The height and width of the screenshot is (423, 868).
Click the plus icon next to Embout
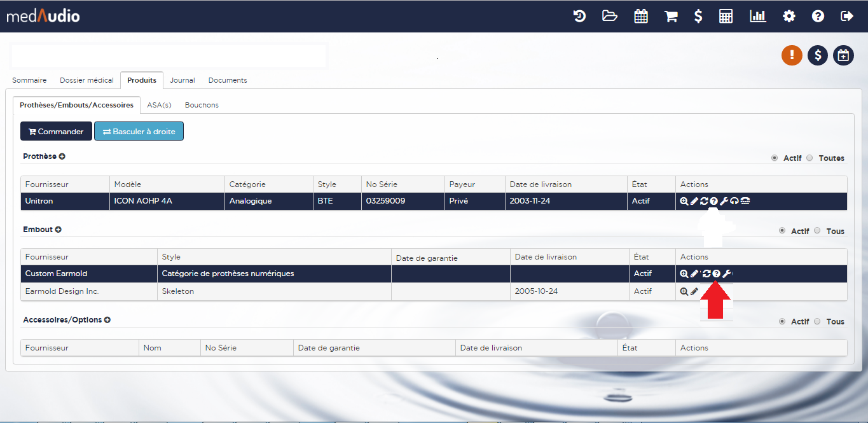tap(59, 230)
